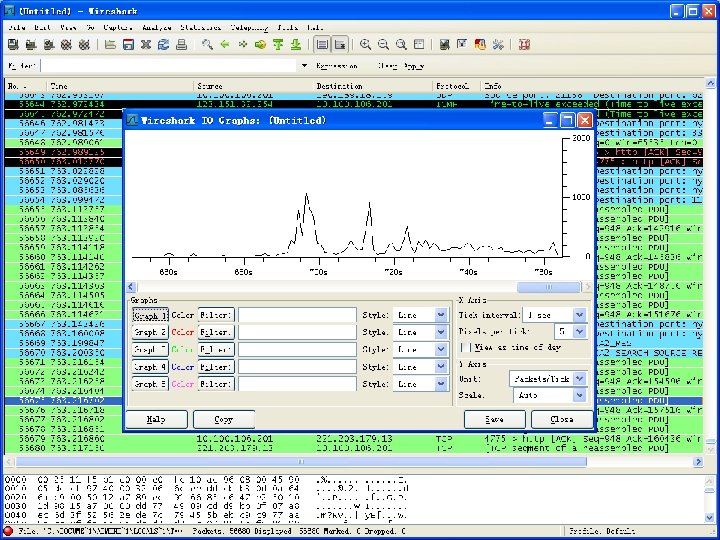The width and height of the screenshot is (720, 540).
Task: Click the Zoom out toolbar icon
Action: pos(384,45)
